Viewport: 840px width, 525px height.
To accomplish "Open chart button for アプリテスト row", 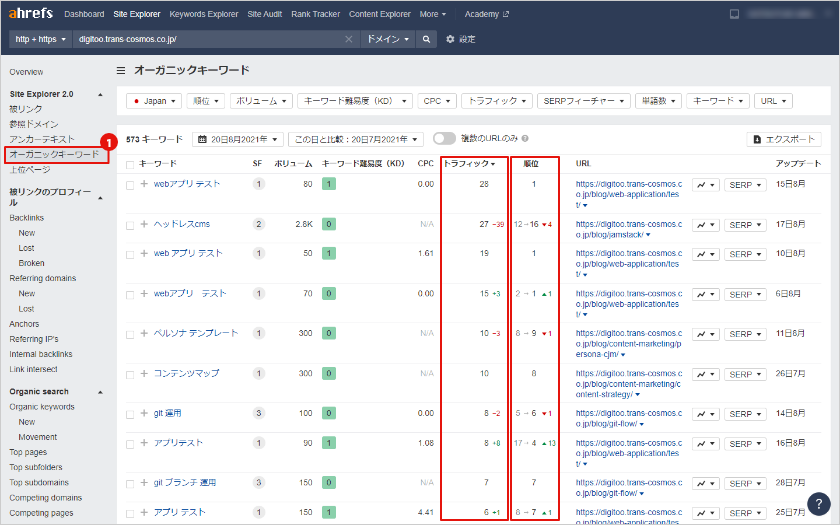I will click(706, 444).
